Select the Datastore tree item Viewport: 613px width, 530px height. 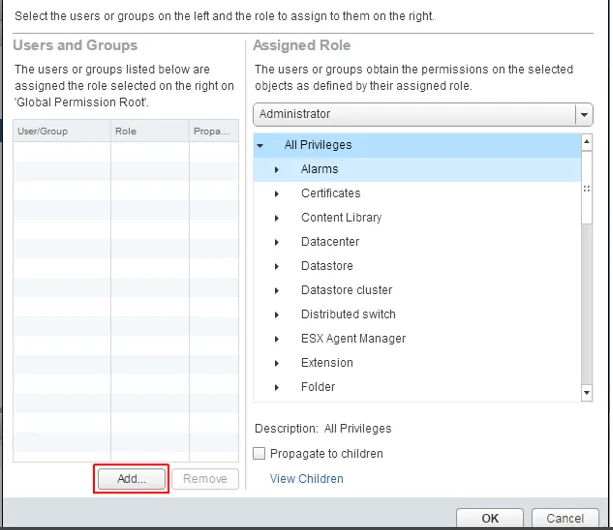pos(327,266)
